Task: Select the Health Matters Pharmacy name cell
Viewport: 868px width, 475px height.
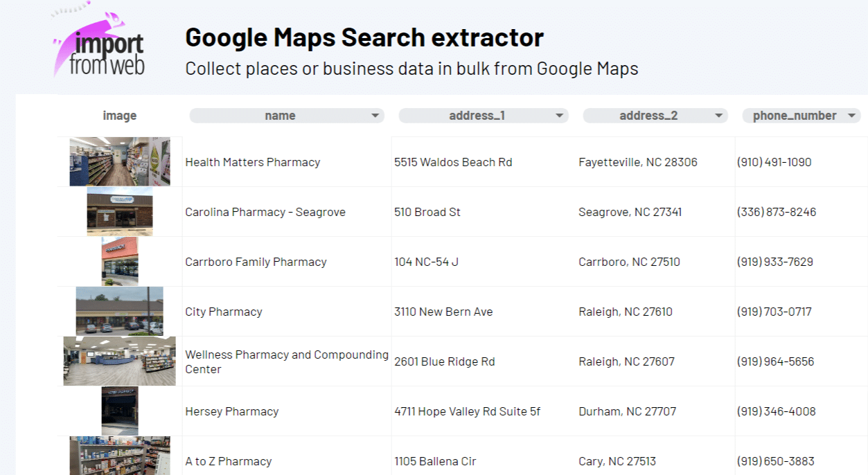Action: coord(253,162)
